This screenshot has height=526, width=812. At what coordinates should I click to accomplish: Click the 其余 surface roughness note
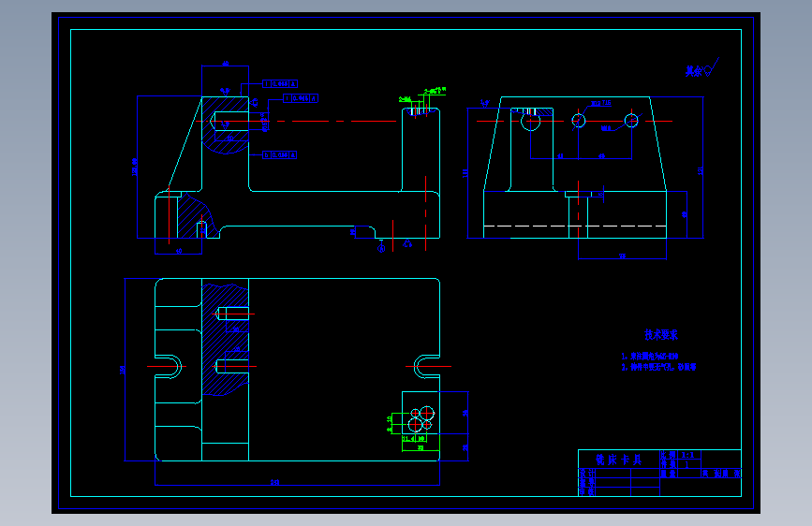coord(701,67)
